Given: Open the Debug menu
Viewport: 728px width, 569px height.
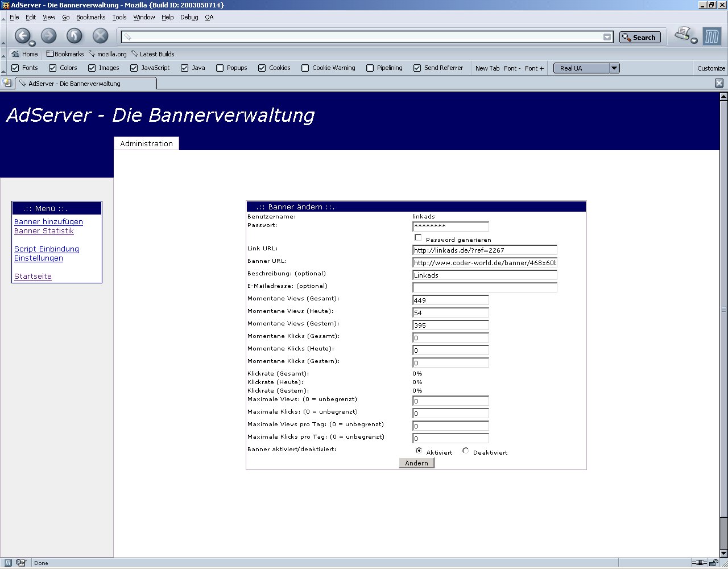Looking at the screenshot, I should pos(189,17).
